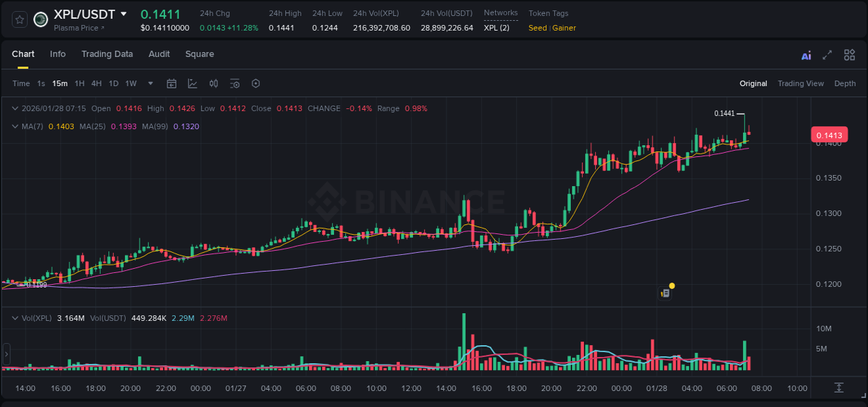Open the indicator list settings icon
Image resolution: width=868 pixels, height=407 pixels.
point(235,83)
